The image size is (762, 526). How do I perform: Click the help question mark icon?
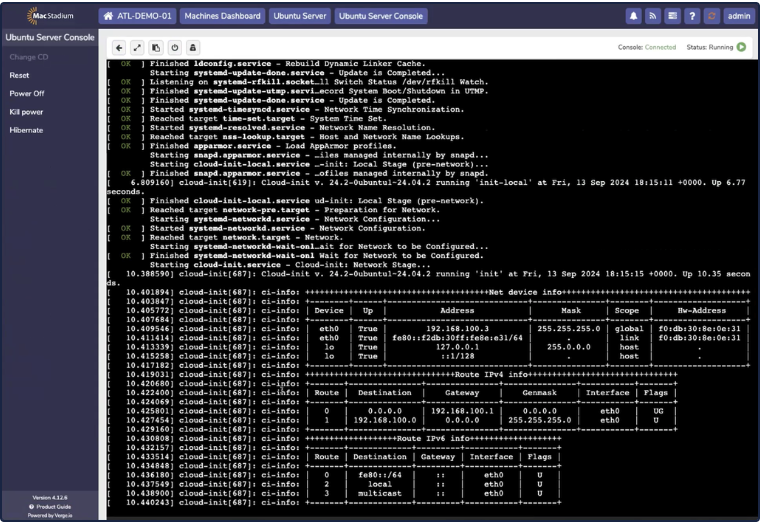pyautogui.click(x=692, y=16)
